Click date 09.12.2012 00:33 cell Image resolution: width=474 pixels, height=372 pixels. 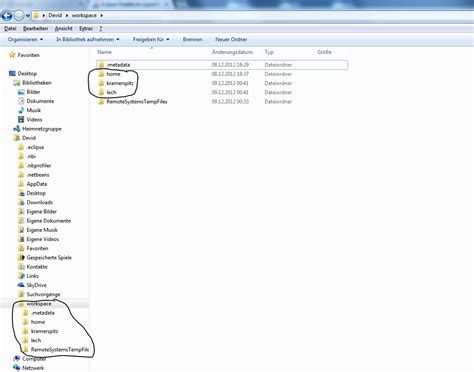(x=230, y=102)
